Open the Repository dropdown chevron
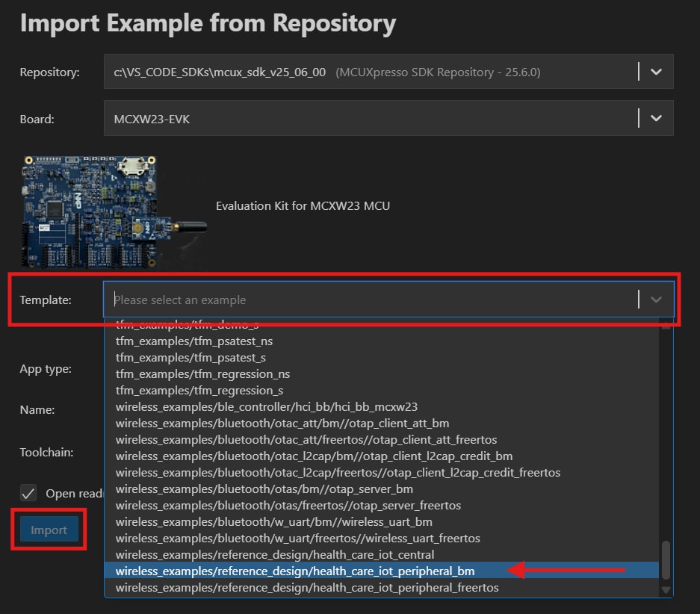 pos(656,72)
